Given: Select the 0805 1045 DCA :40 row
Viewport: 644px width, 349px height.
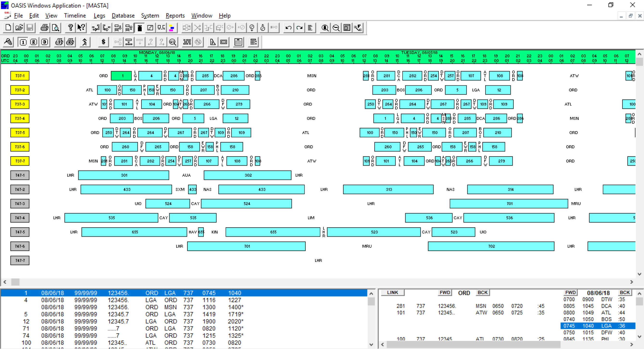Looking at the screenshot, I should pyautogui.click(x=598, y=306).
